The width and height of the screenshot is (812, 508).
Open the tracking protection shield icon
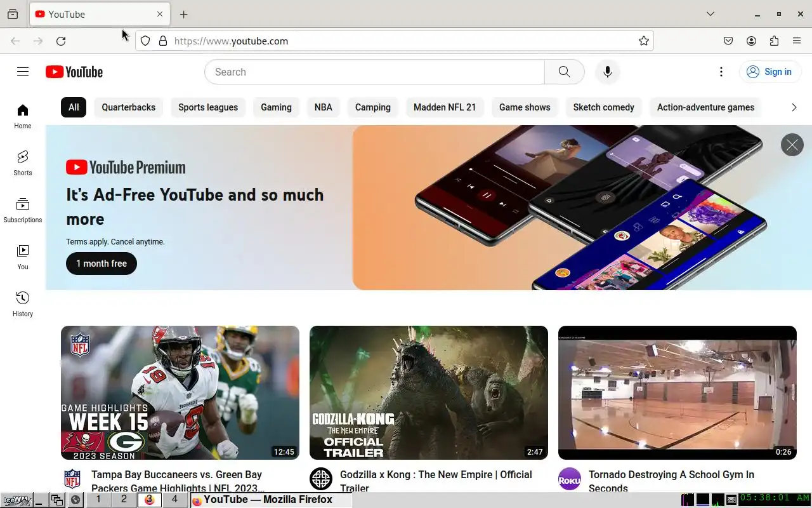pos(145,41)
